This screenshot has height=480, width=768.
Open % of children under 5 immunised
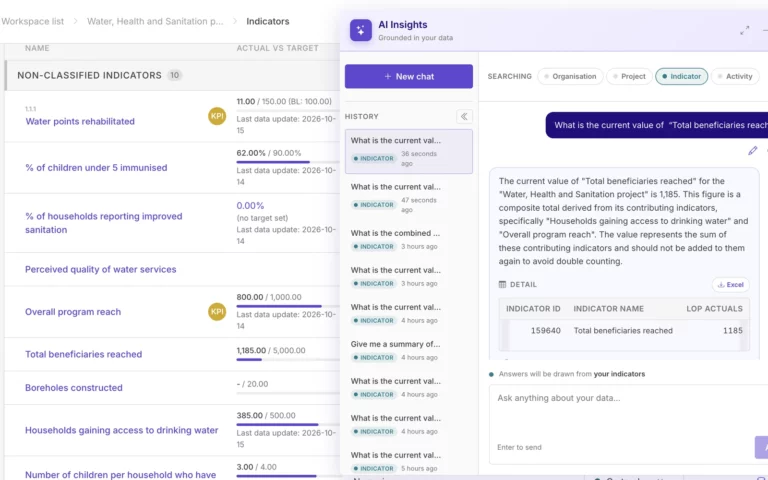click(x=96, y=168)
